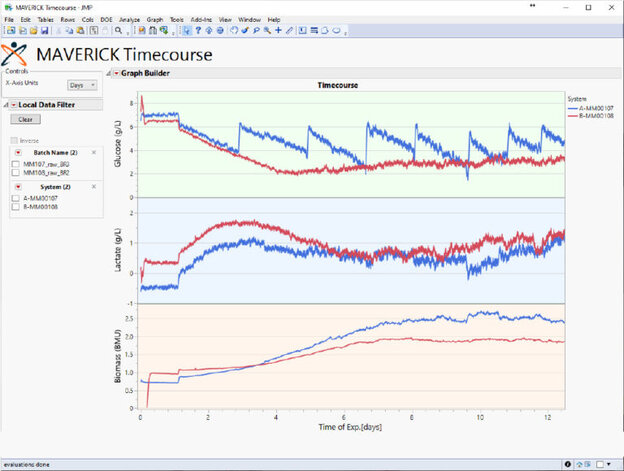This screenshot has height=471, width=624.
Task: Open the Add-Ins menu
Action: (201, 19)
